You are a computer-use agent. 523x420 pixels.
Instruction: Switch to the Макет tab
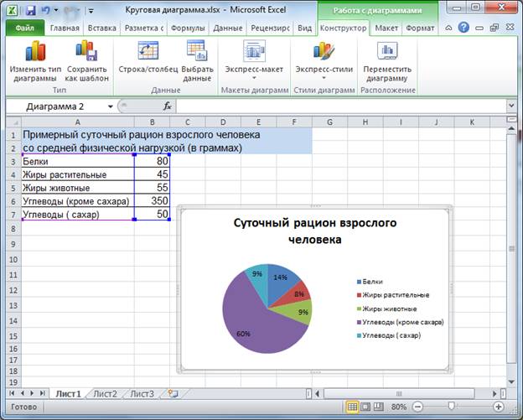click(386, 28)
